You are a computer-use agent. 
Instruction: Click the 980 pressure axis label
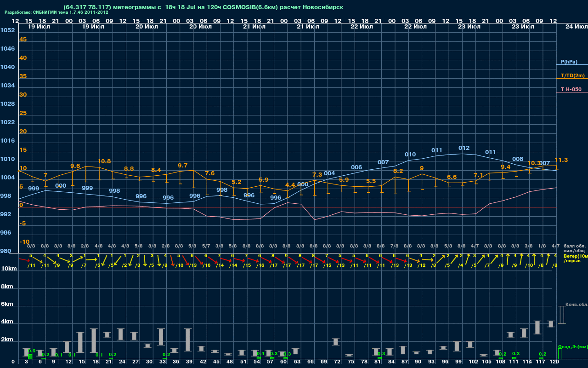tap(6, 251)
